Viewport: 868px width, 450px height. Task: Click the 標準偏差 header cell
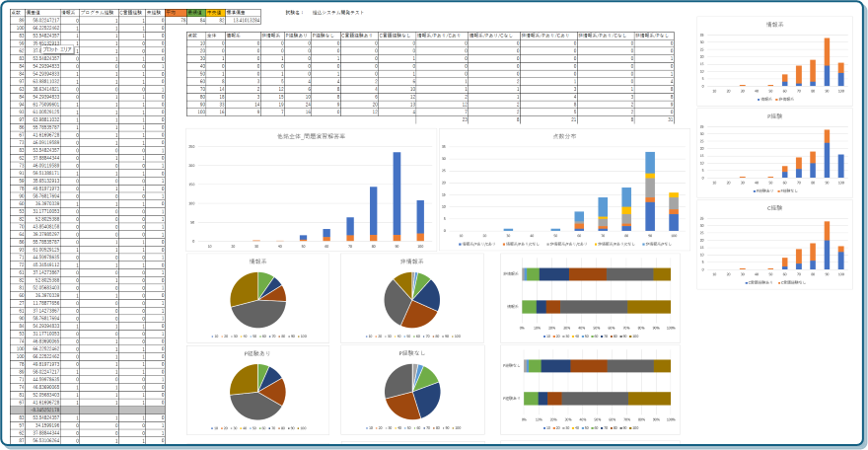coord(236,12)
